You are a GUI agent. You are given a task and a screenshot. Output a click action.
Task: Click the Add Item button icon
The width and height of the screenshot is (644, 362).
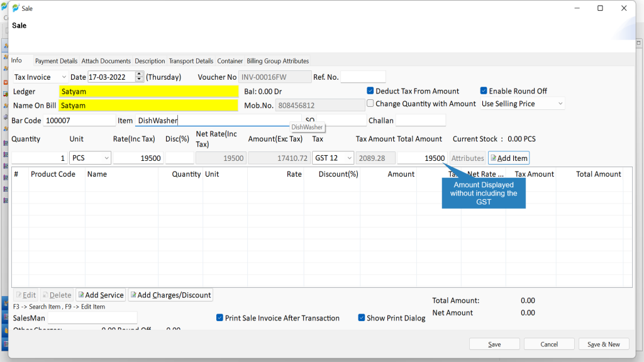[x=493, y=158]
